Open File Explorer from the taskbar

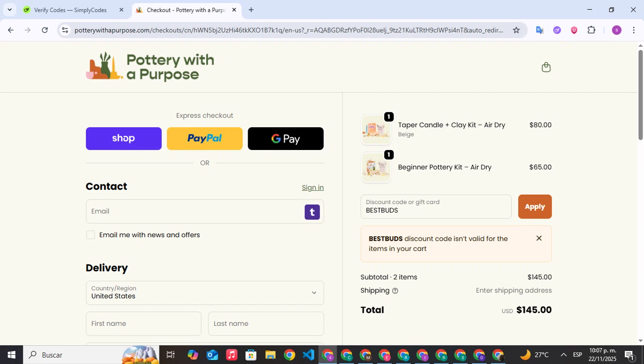coord(270,355)
